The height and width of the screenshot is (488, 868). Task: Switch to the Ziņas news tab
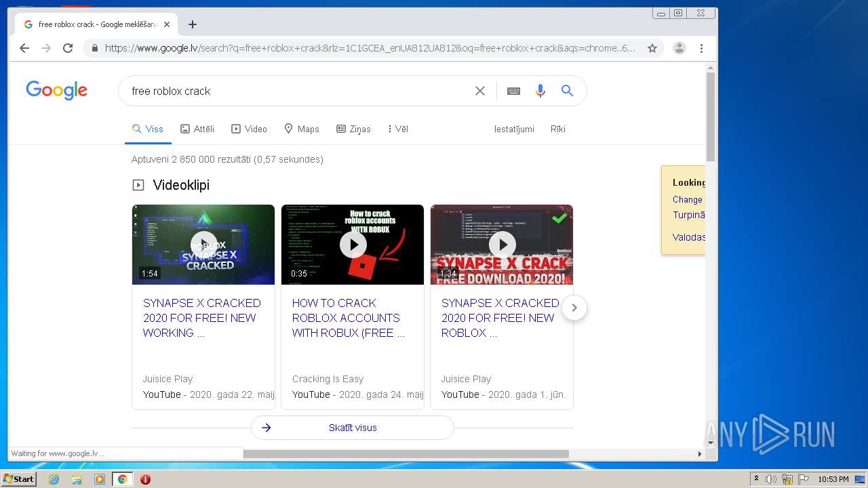coord(353,129)
